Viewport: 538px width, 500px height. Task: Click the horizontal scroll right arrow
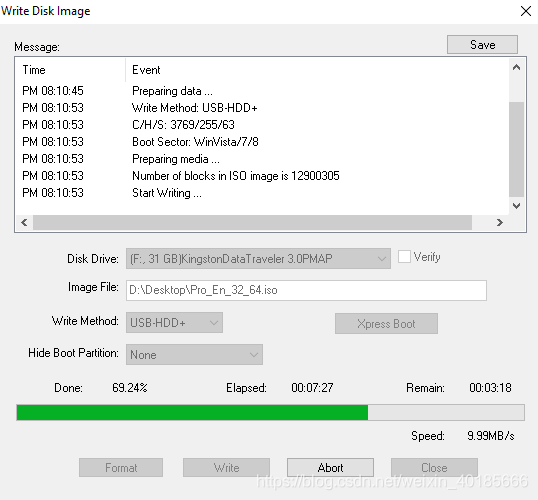point(500,222)
